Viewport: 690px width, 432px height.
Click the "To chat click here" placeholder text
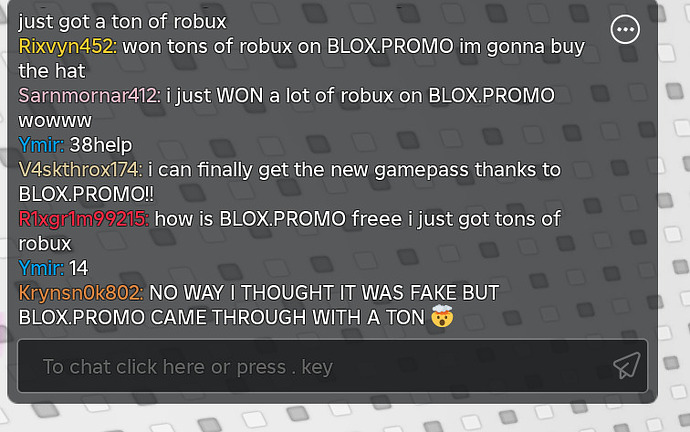(187, 367)
